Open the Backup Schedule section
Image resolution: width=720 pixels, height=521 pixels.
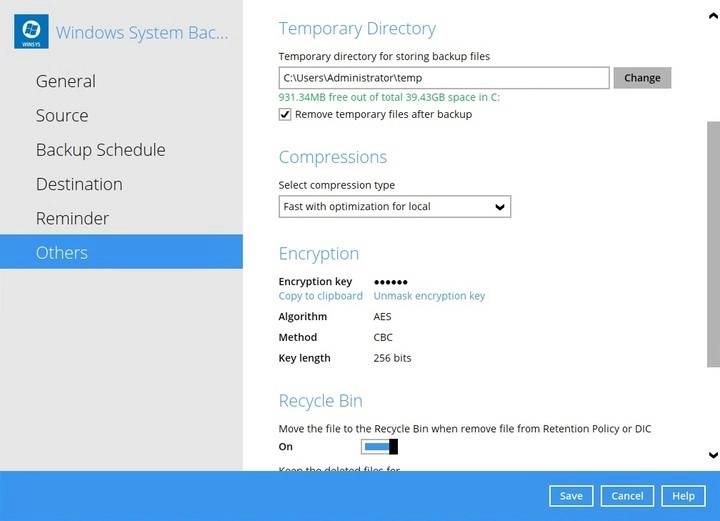point(100,150)
